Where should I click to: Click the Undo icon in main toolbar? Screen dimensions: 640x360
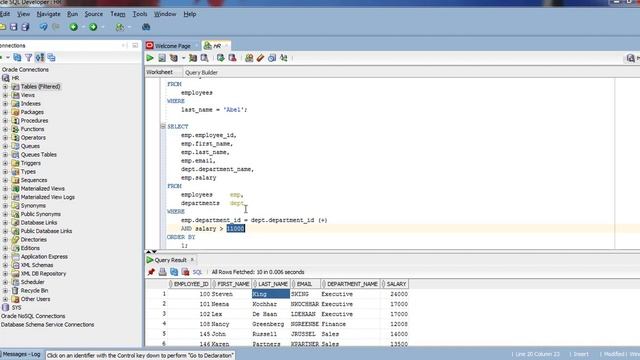click(x=43, y=27)
